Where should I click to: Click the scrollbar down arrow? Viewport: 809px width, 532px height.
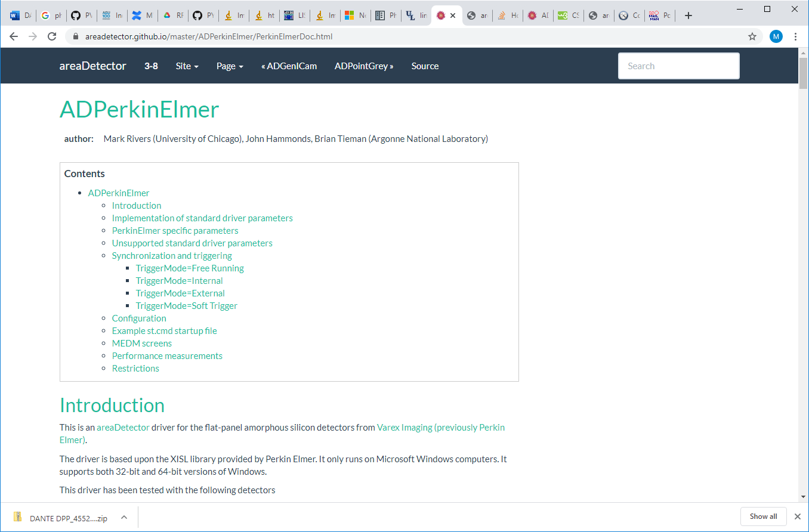[804, 497]
